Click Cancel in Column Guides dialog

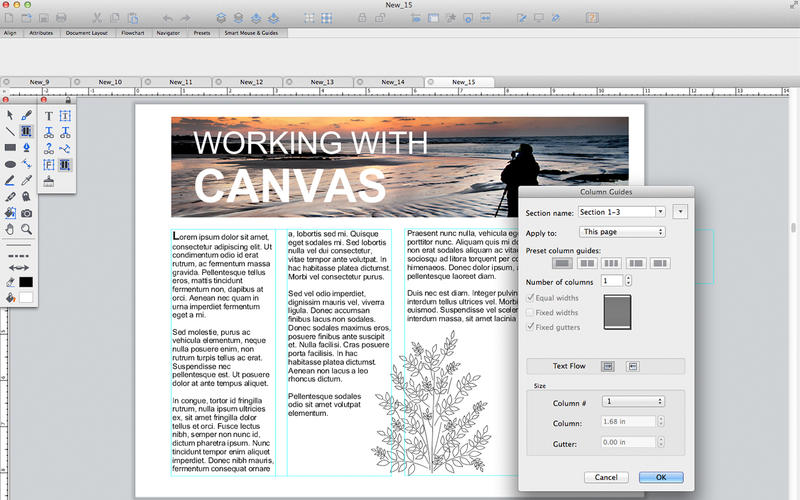606,477
